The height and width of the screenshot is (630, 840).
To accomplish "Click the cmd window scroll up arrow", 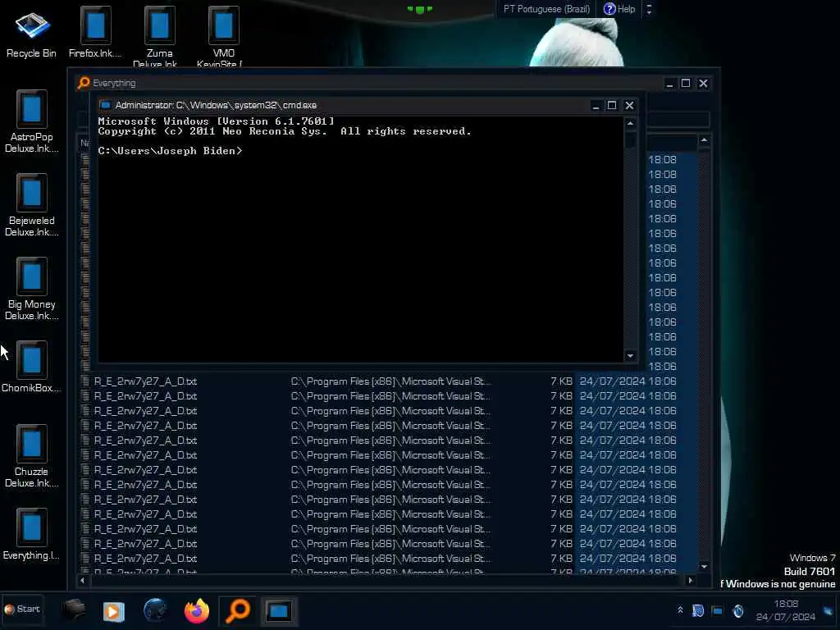I will [631, 124].
